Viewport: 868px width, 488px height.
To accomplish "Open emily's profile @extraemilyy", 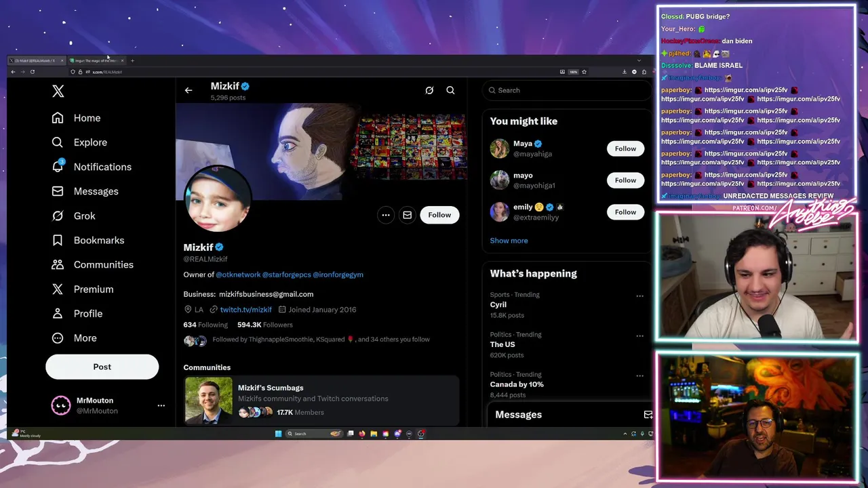I will point(536,218).
